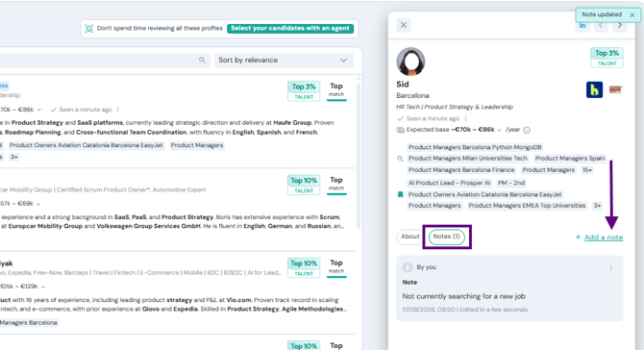
Task: Click the green bookmark icon in panel
Action: [x=401, y=194]
